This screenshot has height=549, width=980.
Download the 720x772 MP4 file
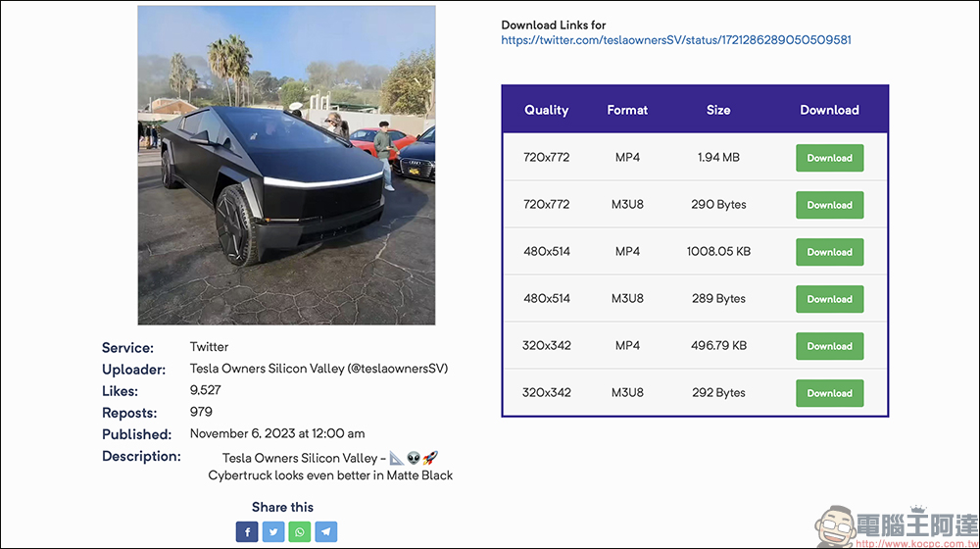pyautogui.click(x=829, y=158)
